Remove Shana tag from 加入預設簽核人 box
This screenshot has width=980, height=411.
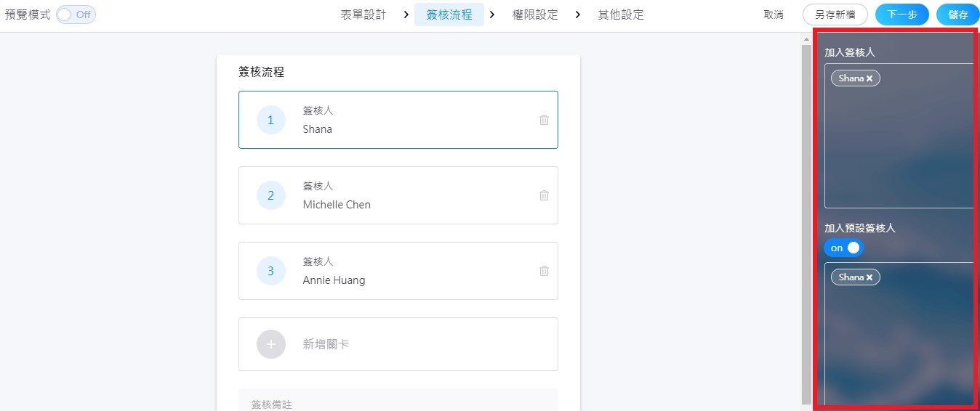coord(869,277)
